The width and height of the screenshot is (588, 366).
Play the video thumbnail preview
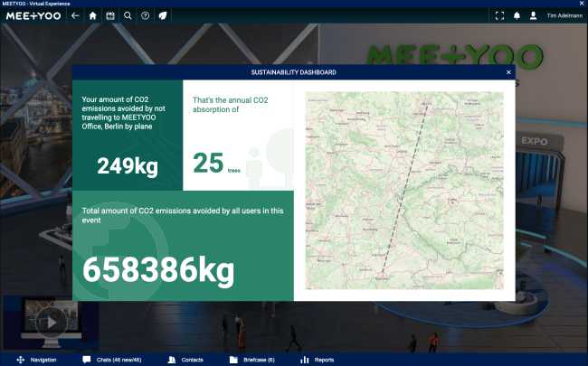tap(52, 322)
